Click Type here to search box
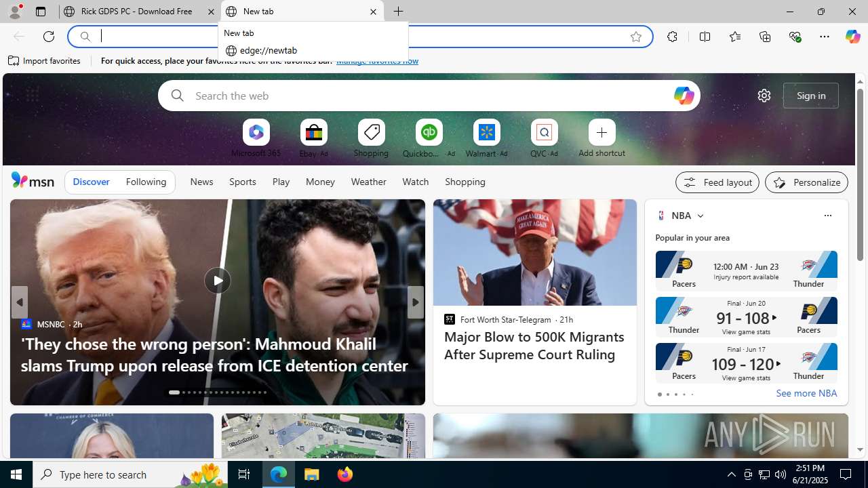This screenshot has width=868, height=488. tap(129, 474)
